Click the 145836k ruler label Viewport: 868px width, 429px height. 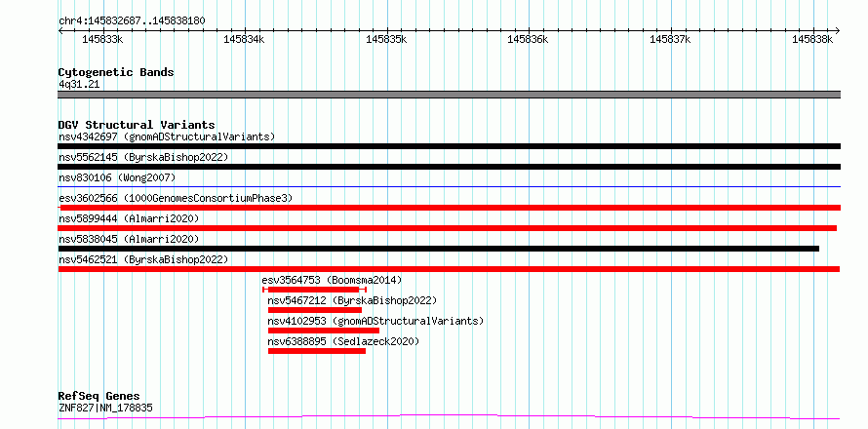click(x=528, y=40)
